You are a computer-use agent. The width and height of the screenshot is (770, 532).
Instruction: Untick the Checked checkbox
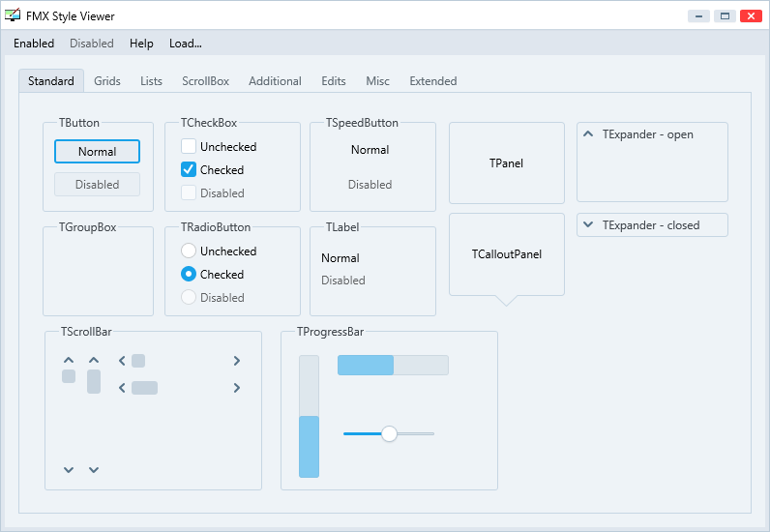tap(189, 169)
